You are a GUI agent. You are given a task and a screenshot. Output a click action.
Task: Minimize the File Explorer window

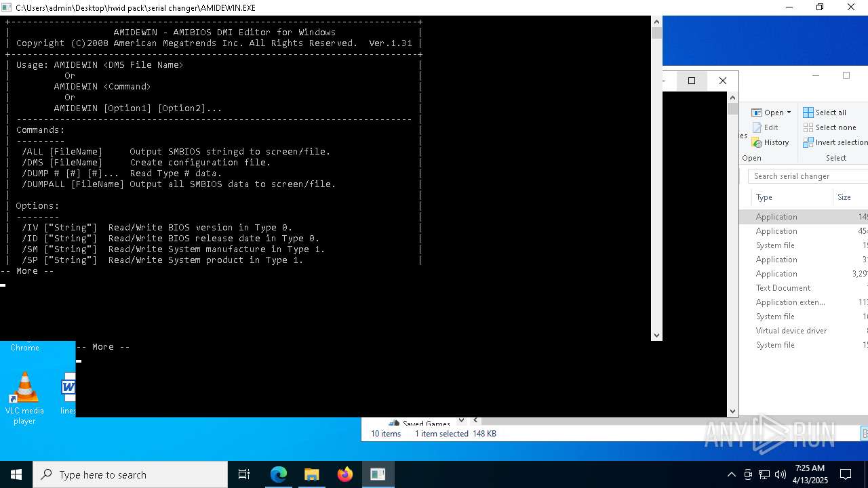coord(816,75)
